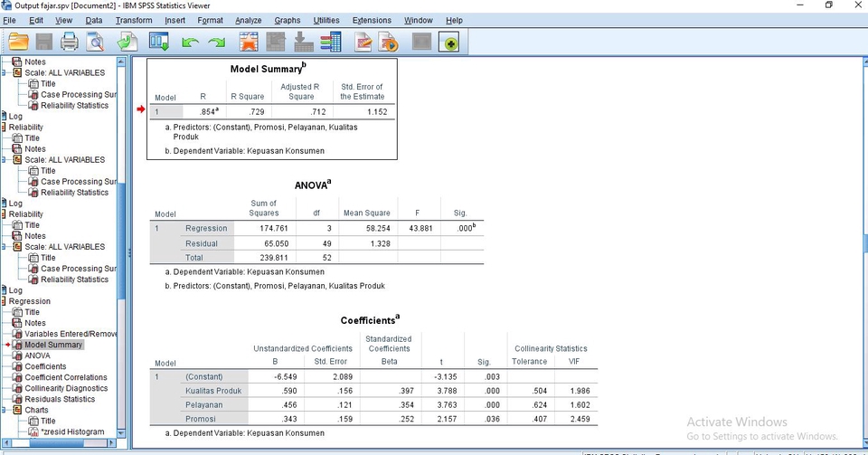Image resolution: width=868 pixels, height=455 pixels.
Task: Click the Print icon in toolbar
Action: (70, 43)
